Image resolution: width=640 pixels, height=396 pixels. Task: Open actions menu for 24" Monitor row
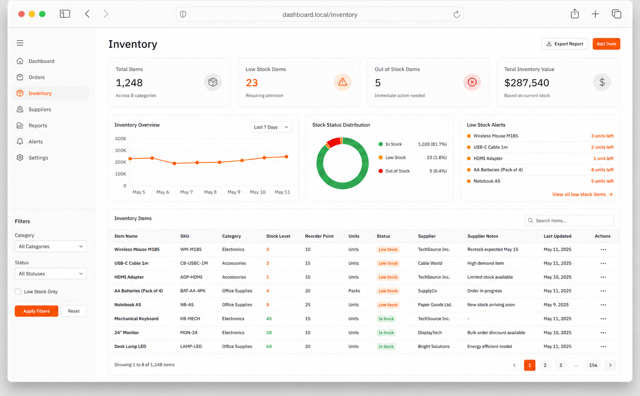click(x=603, y=333)
